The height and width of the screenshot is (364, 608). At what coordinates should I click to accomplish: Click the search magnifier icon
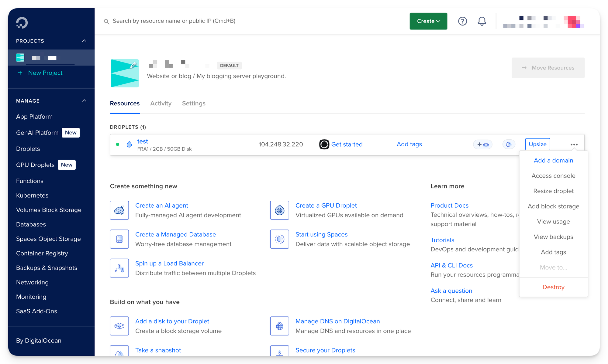[106, 22]
